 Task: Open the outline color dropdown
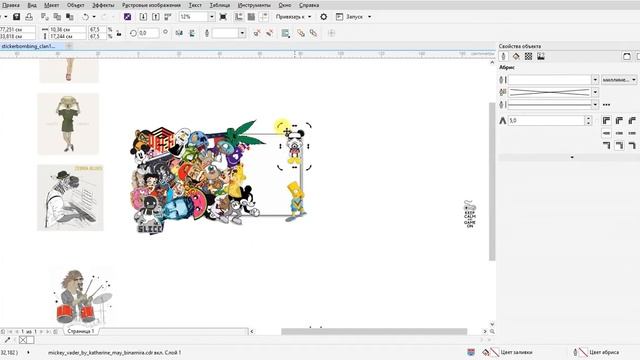pyautogui.click(x=595, y=92)
